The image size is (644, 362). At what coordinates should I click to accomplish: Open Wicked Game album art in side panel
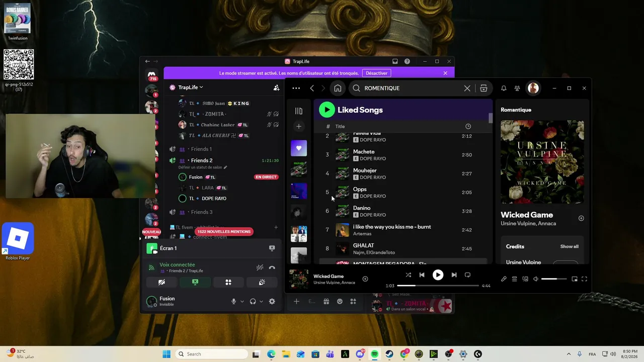pyautogui.click(x=542, y=162)
